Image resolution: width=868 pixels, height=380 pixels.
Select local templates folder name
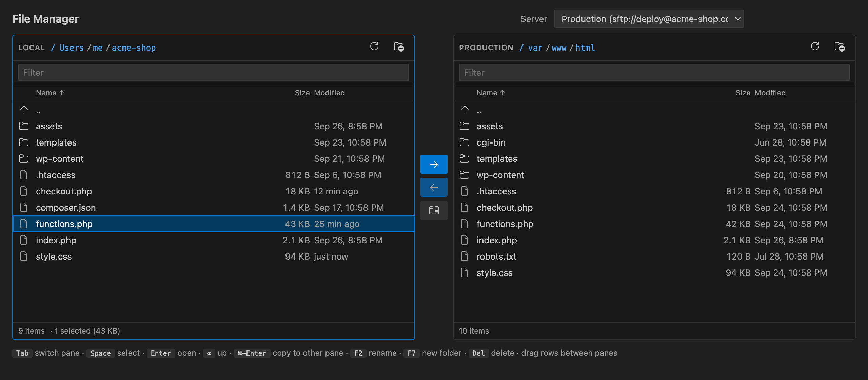click(x=56, y=142)
